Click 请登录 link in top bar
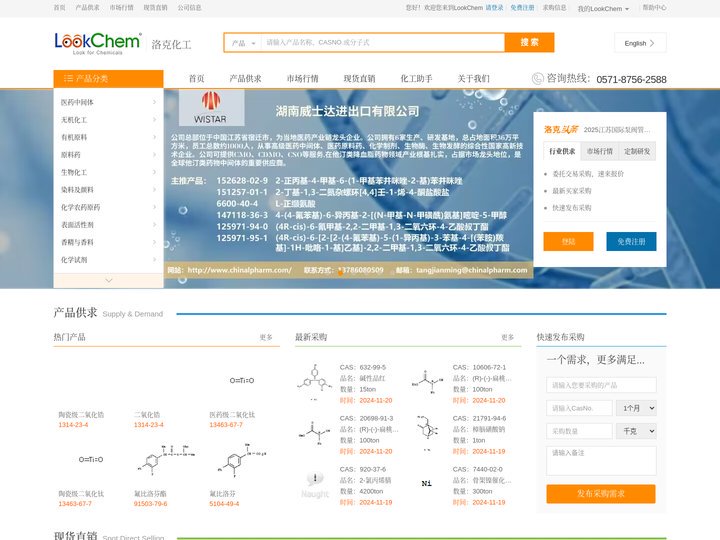Viewport: 720px width, 540px height. click(x=495, y=8)
